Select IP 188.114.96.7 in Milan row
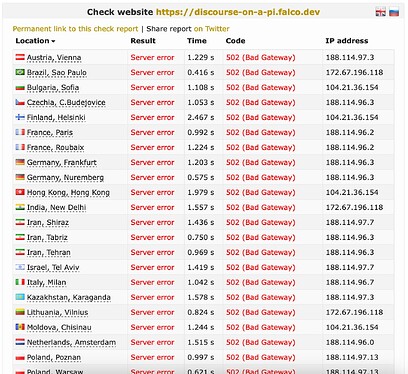 point(350,283)
